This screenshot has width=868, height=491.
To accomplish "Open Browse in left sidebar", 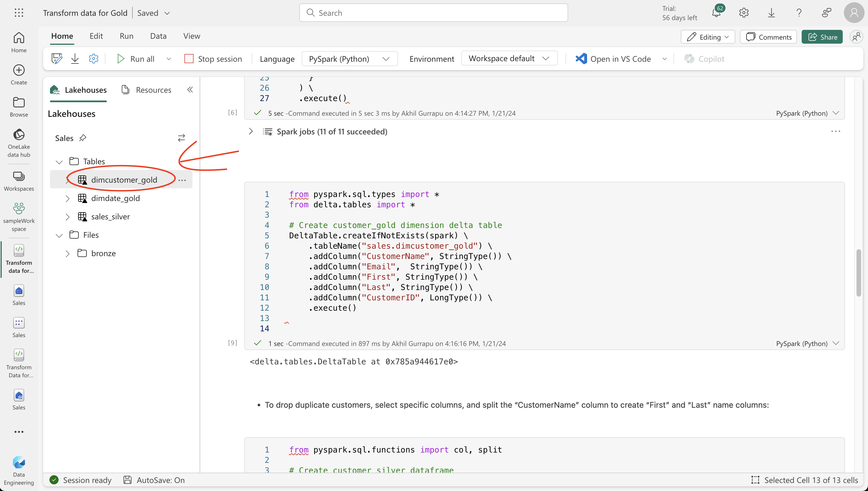I will (x=19, y=107).
